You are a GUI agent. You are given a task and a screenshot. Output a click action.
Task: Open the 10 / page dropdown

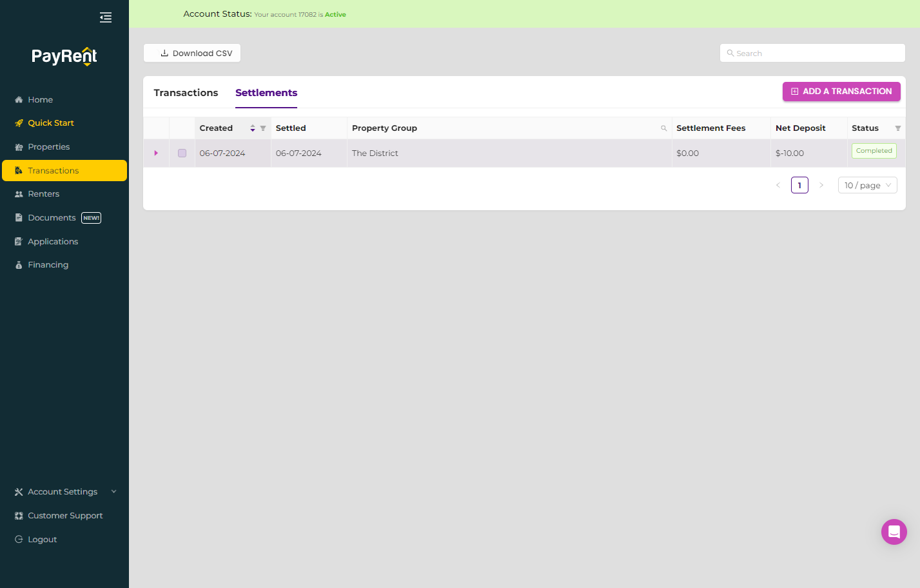point(867,185)
